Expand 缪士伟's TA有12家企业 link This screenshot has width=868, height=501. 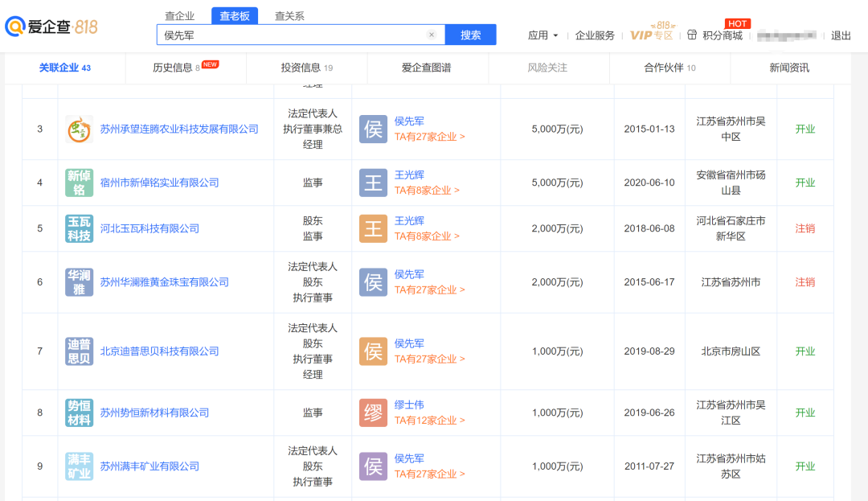click(429, 421)
